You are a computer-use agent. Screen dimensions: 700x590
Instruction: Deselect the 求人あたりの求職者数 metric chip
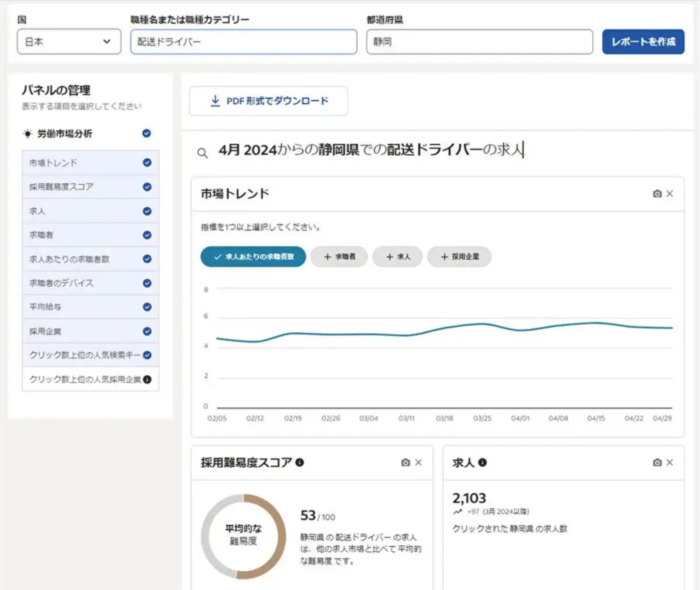pyautogui.click(x=253, y=257)
